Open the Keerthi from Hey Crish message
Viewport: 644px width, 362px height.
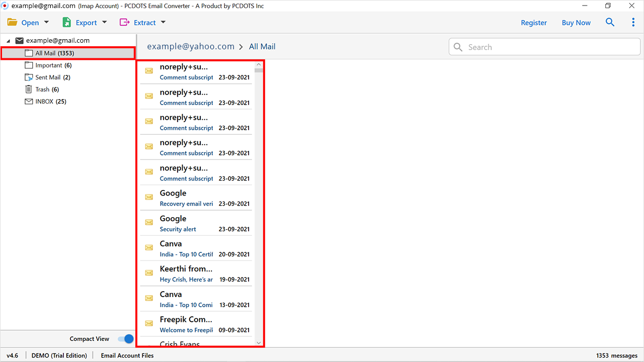click(196, 274)
